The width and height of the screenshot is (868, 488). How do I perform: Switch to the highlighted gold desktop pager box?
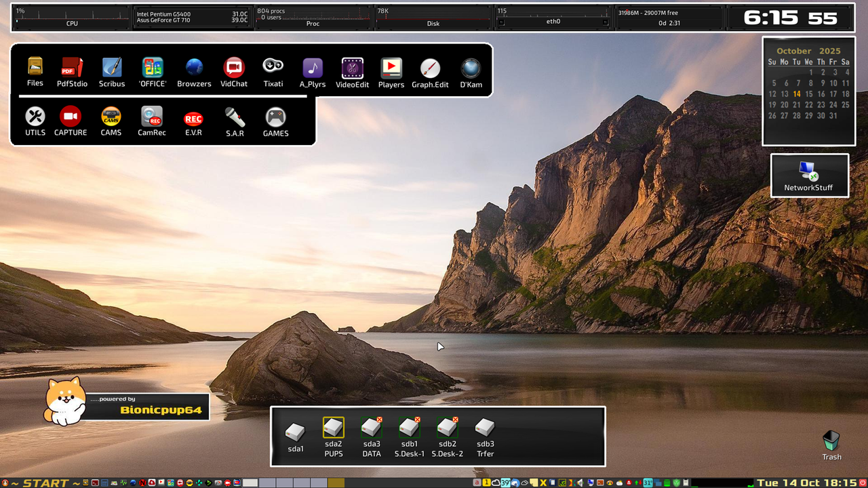point(336,483)
